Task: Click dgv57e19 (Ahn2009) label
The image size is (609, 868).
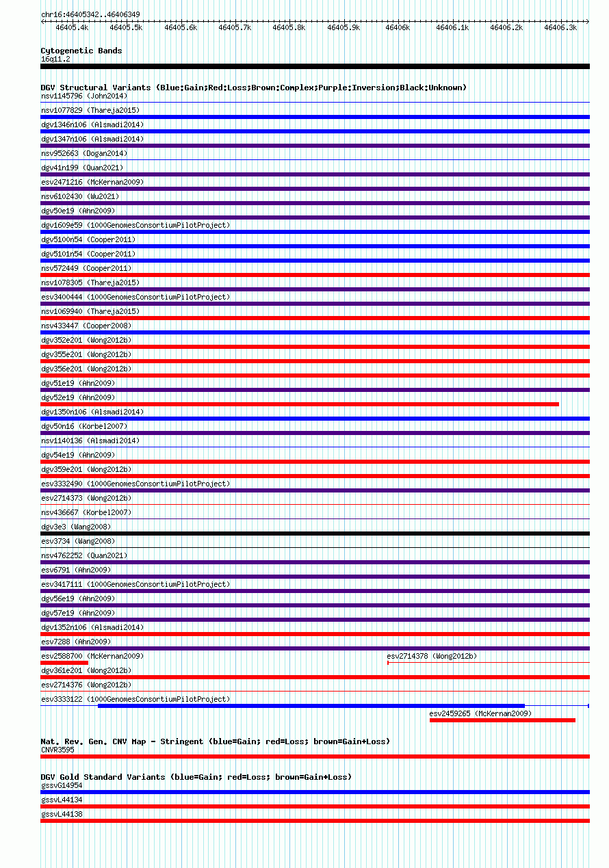Action: (x=78, y=613)
